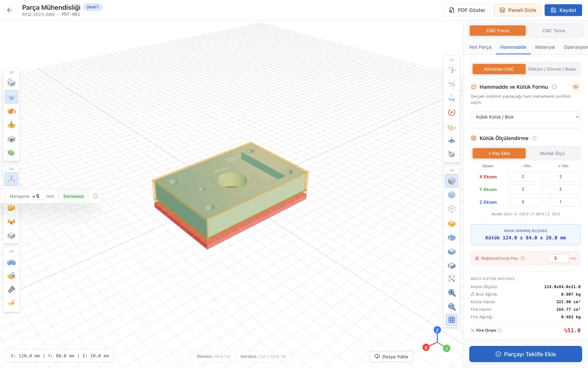The image size is (588, 368).
Task: Click info icon next to Fire Oranı
Action: pos(500,330)
